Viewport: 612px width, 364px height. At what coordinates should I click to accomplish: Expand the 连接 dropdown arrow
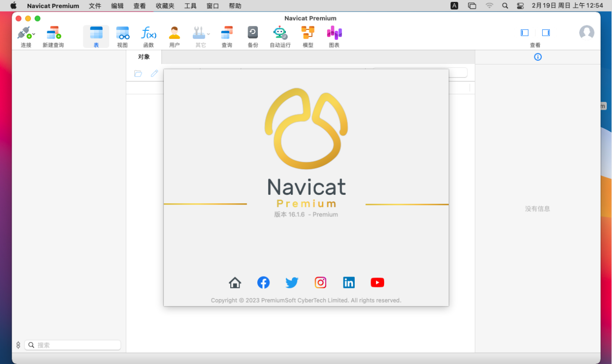pos(34,34)
